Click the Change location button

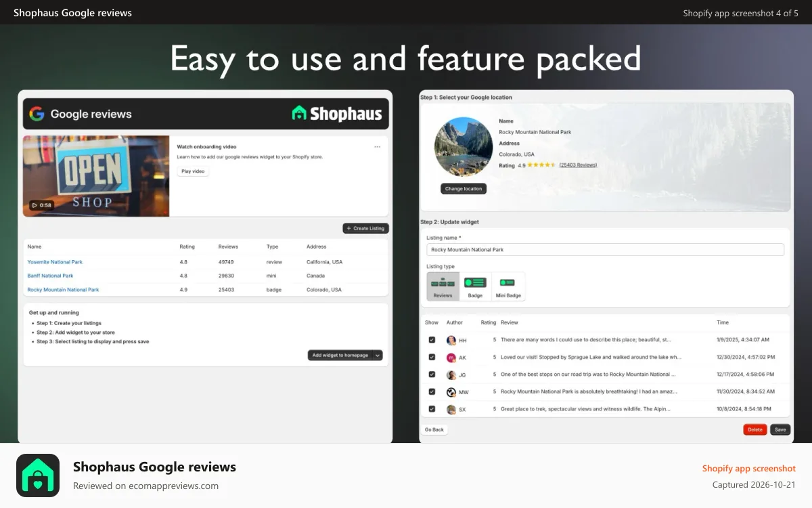tap(464, 189)
